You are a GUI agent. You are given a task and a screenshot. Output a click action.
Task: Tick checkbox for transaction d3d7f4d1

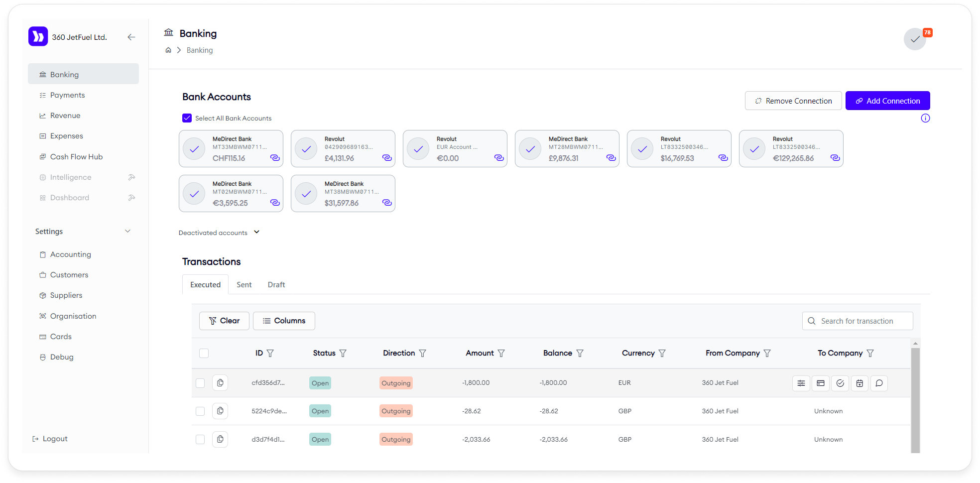tap(200, 439)
